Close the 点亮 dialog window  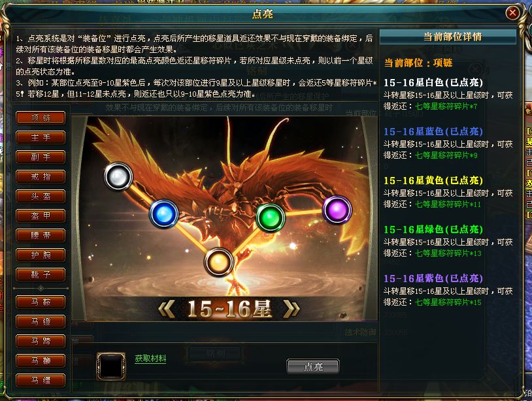pos(512,13)
